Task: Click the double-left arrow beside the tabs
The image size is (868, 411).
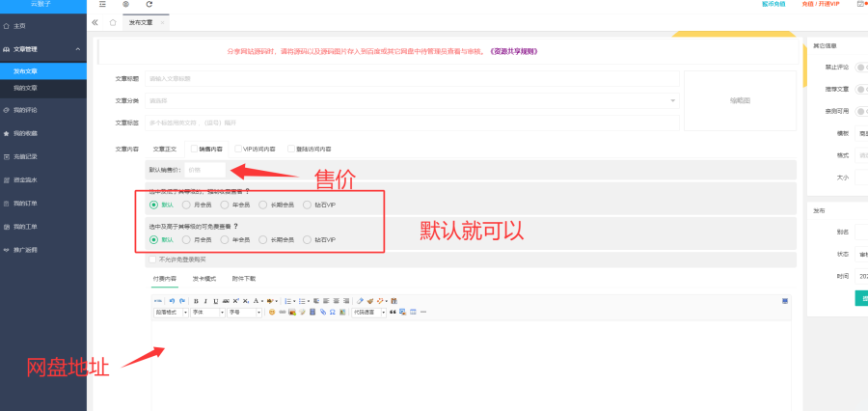Action: click(95, 22)
